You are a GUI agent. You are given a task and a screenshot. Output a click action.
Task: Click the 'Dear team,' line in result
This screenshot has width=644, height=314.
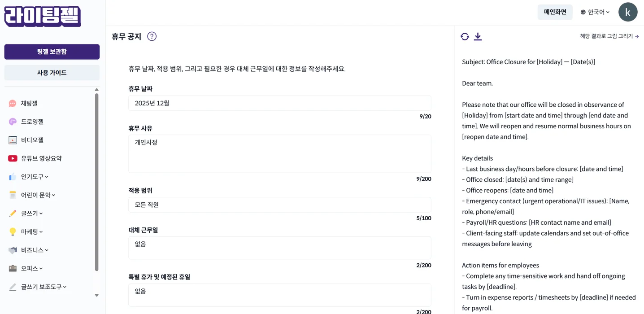(477, 83)
